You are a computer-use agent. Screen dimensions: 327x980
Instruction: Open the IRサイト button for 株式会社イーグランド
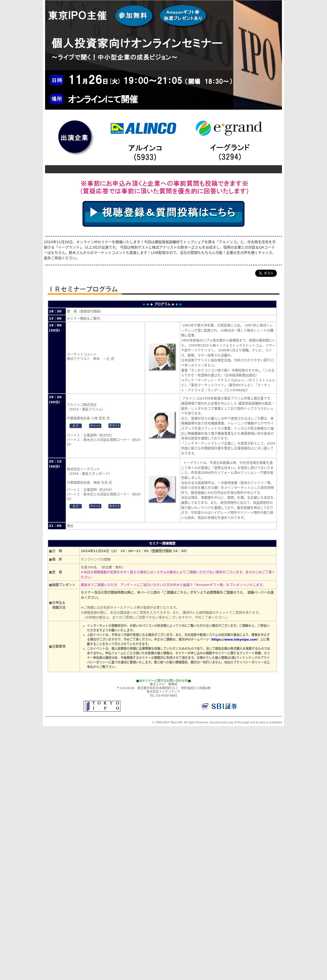[x=114, y=506]
